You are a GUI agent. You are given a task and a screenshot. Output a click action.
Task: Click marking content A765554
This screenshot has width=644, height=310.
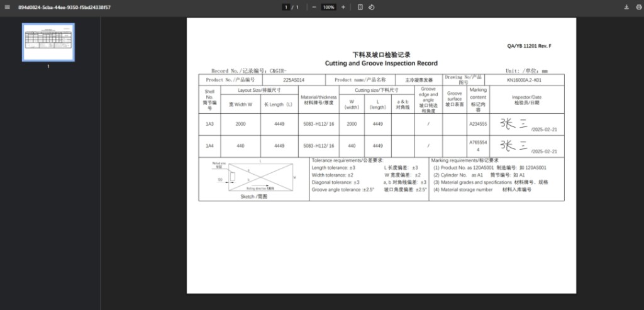coord(478,146)
